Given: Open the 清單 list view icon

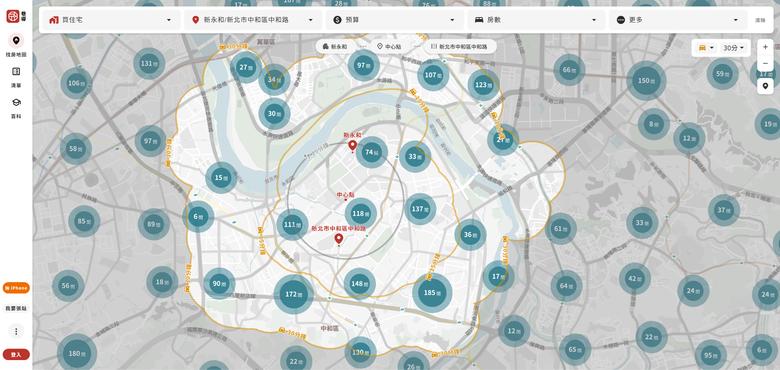Looking at the screenshot, I should [x=16, y=72].
